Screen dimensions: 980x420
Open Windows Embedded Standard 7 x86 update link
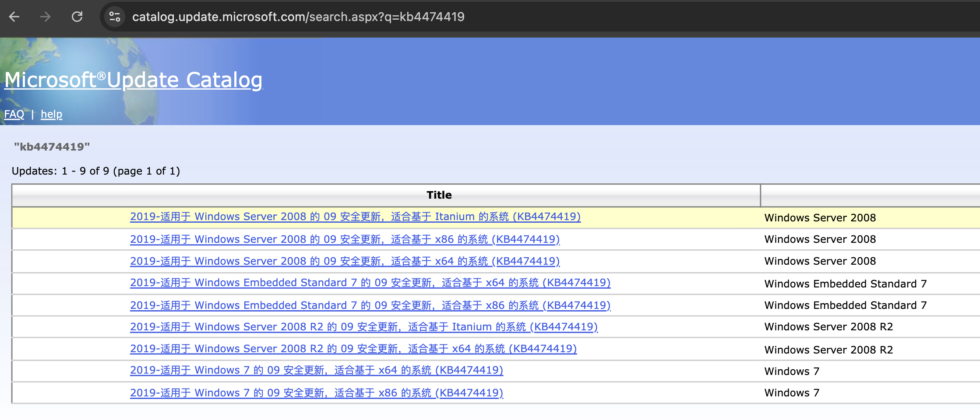[x=370, y=305]
